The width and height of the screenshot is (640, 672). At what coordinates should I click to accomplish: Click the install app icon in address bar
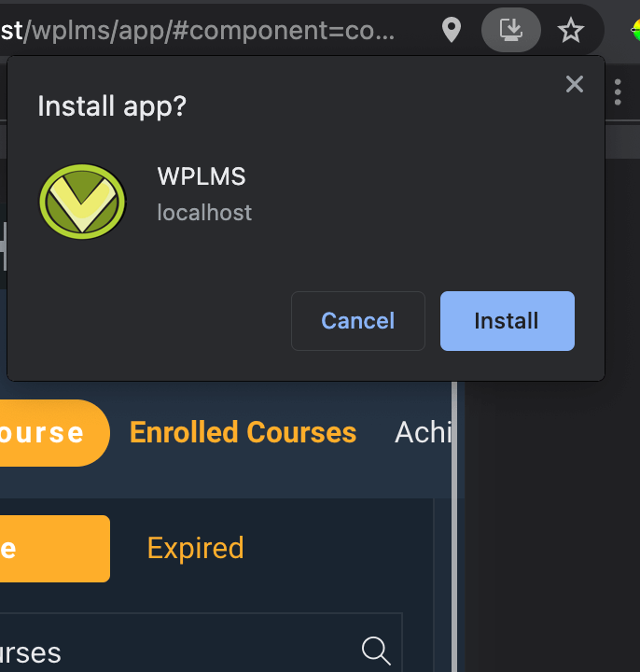click(510, 31)
